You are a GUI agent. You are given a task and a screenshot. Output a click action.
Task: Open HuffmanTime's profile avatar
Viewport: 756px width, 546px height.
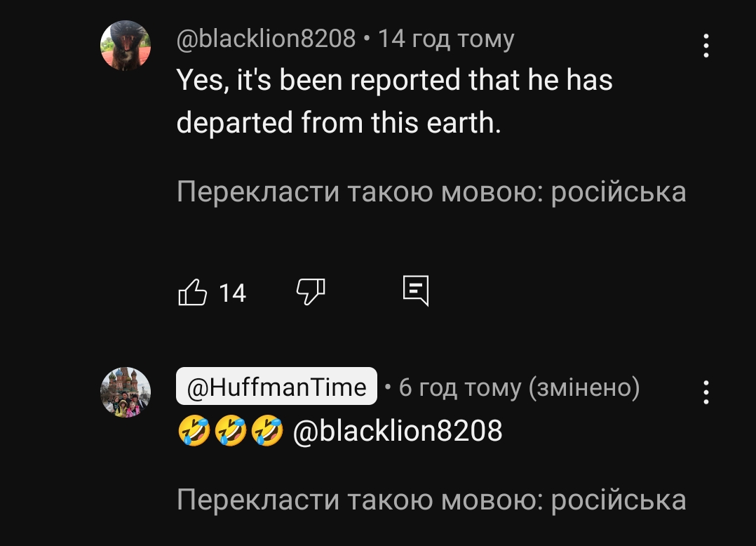tap(126, 392)
